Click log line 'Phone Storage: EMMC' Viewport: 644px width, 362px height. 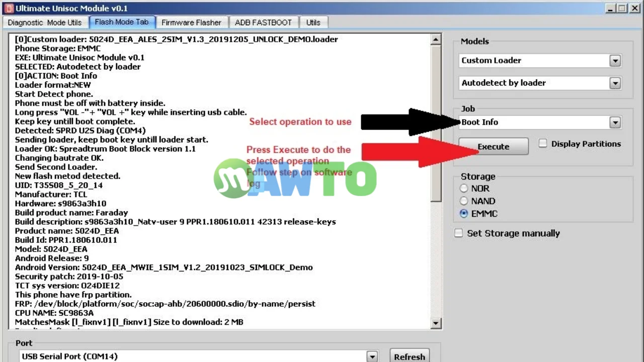[58, 48]
